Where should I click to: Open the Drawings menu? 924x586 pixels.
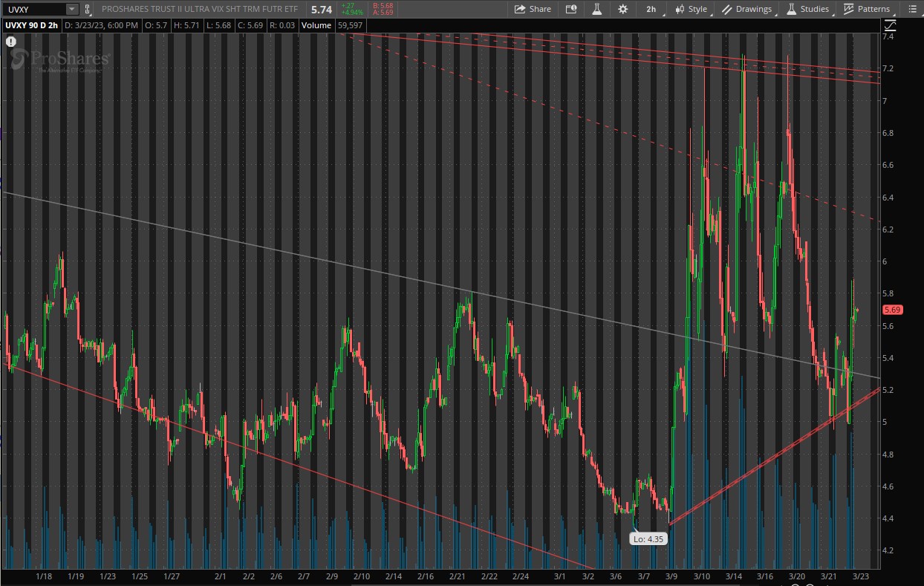pos(748,9)
